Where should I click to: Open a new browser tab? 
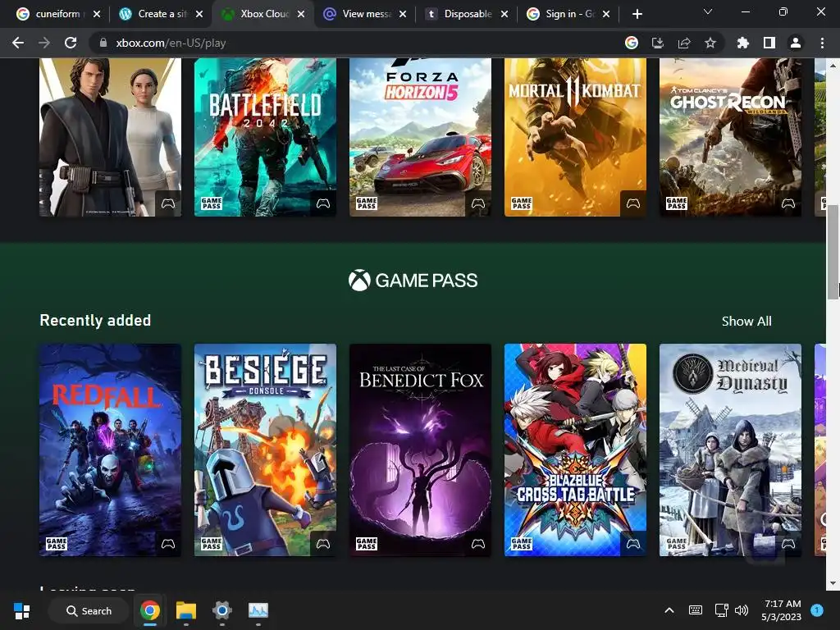(x=637, y=14)
